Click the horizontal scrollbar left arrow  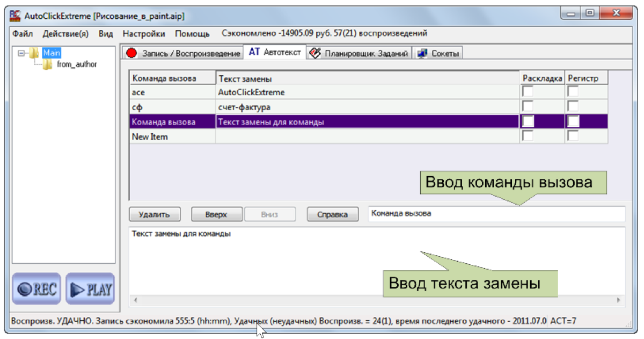(x=134, y=300)
